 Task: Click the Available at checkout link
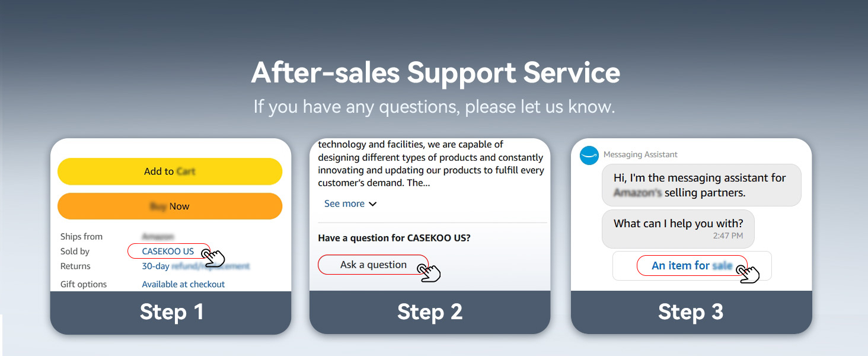coord(183,284)
